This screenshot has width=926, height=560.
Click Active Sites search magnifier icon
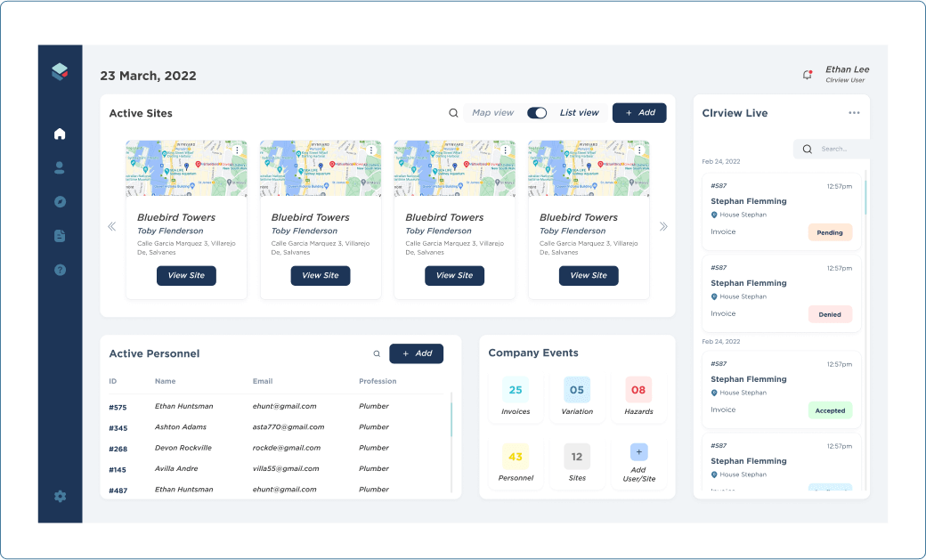pos(453,113)
